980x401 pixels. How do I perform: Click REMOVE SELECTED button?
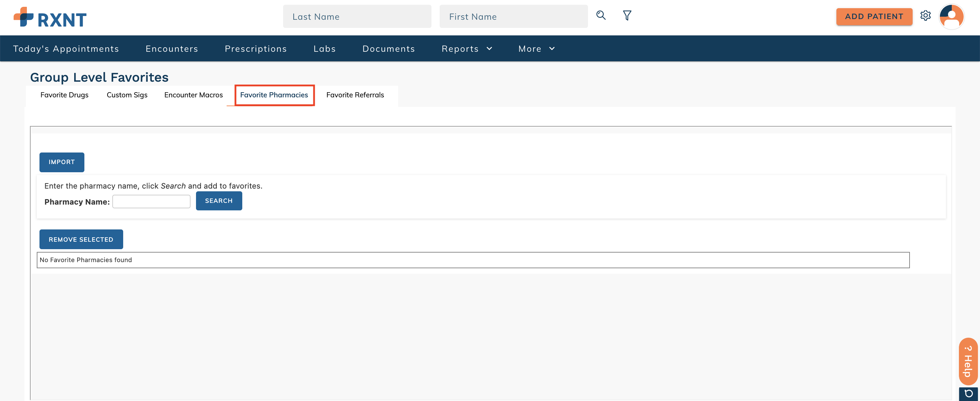[81, 239]
